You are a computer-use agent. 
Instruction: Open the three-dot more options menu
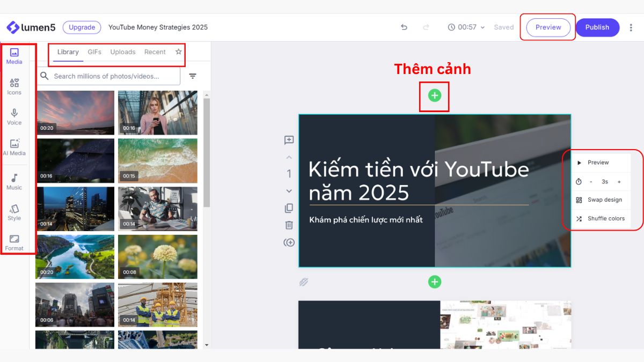click(x=631, y=27)
